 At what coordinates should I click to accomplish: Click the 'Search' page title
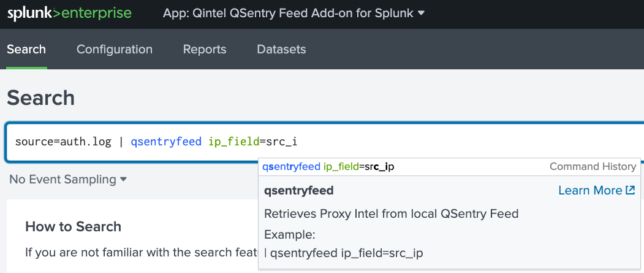[40, 98]
